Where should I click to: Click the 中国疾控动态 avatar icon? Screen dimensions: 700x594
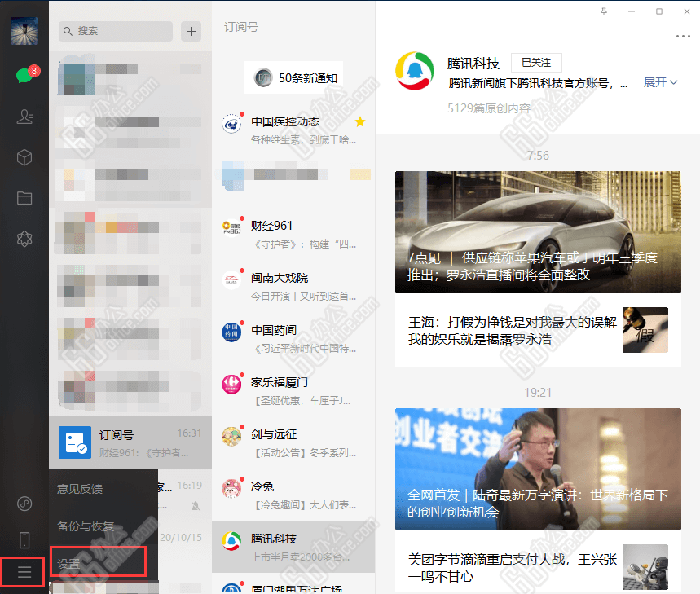pyautogui.click(x=231, y=124)
